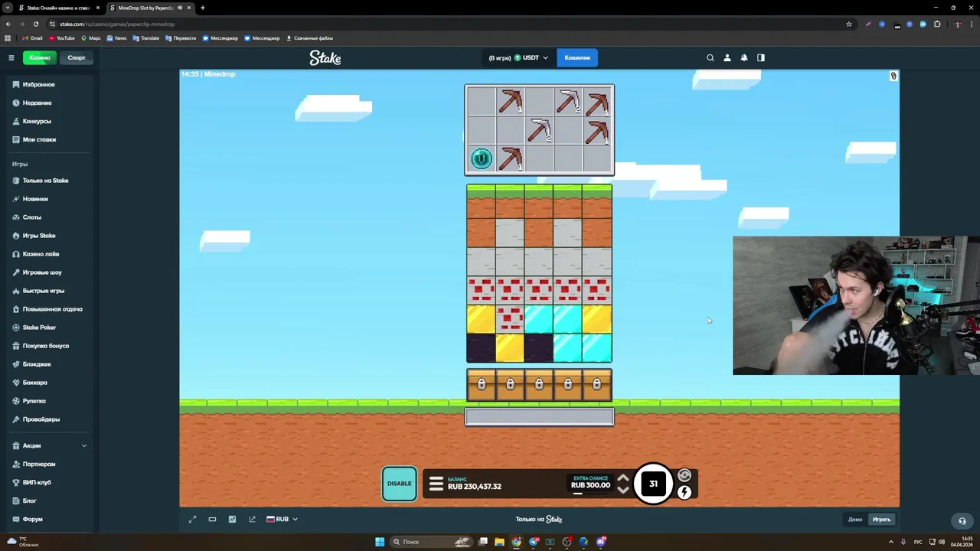
Task: Open Провайдеры in sidebar
Action: tap(51, 419)
